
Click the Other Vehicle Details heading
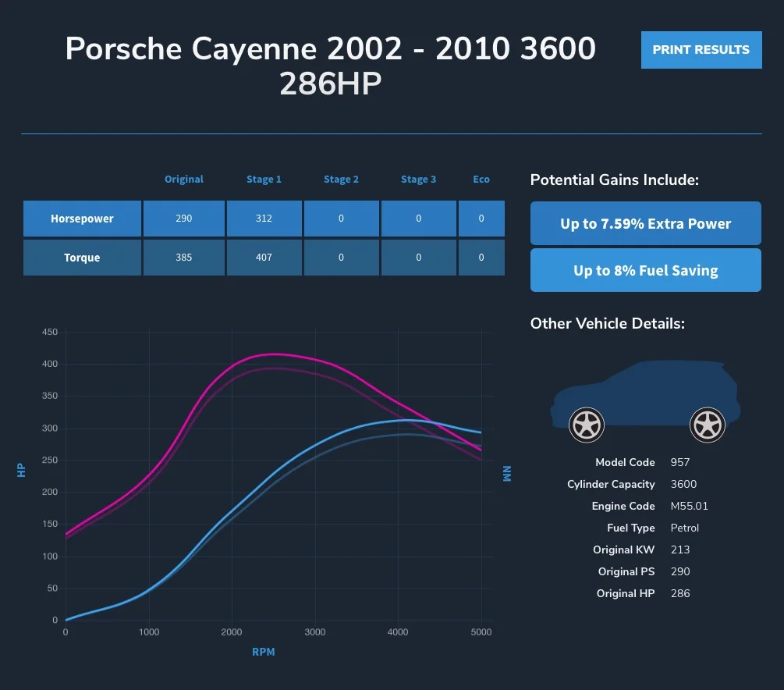608,323
